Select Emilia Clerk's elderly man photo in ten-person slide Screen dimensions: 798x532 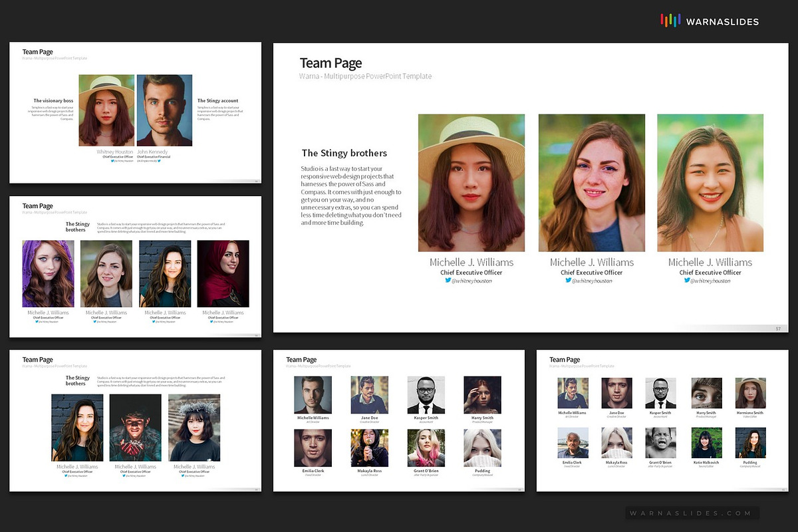[x=573, y=443]
